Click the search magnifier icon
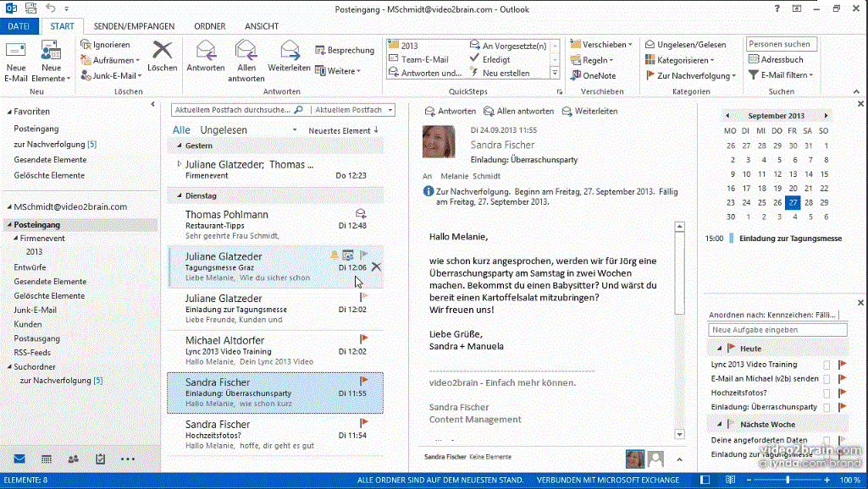This screenshot has height=489, width=868. [298, 109]
